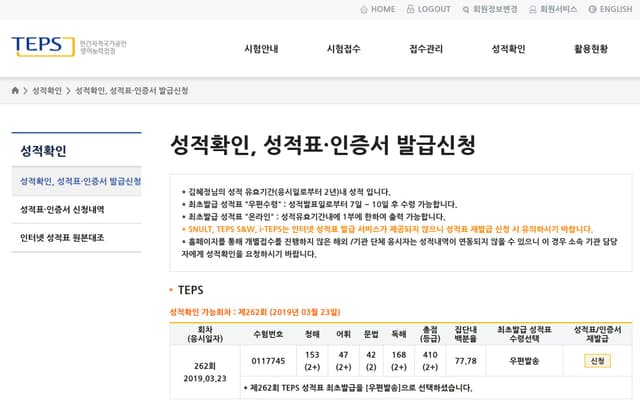640x410 pixels.
Task: Open the 활용현황 menu
Action: click(x=591, y=49)
